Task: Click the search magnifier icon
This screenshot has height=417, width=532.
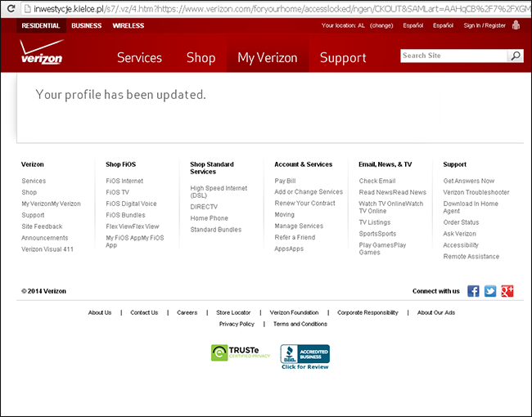Action: pyautogui.click(x=516, y=56)
